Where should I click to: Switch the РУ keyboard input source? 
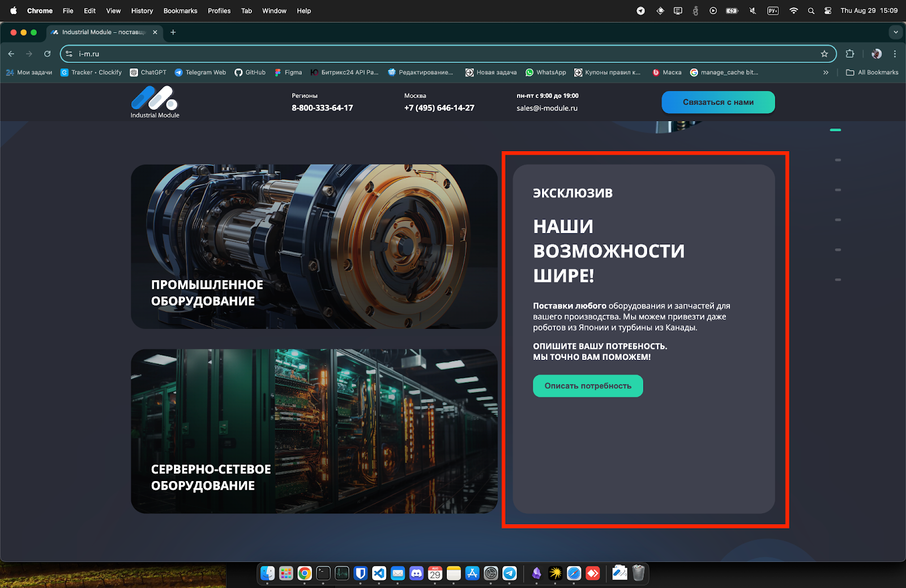click(773, 11)
